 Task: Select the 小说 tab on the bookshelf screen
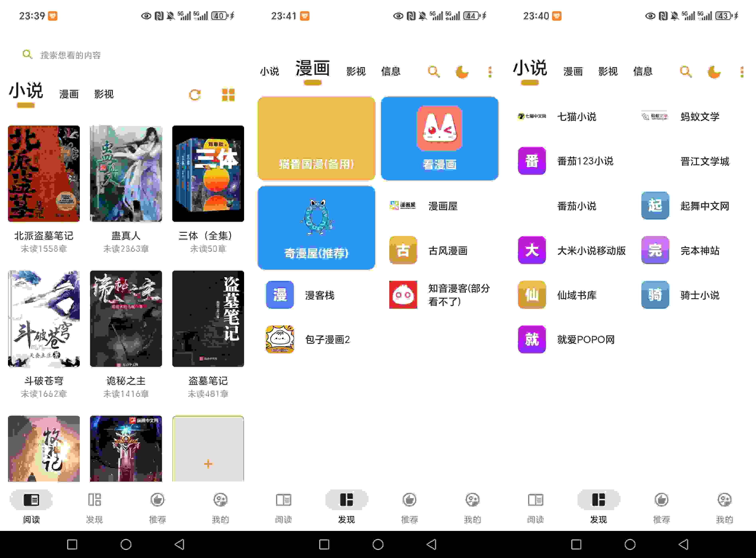(26, 91)
